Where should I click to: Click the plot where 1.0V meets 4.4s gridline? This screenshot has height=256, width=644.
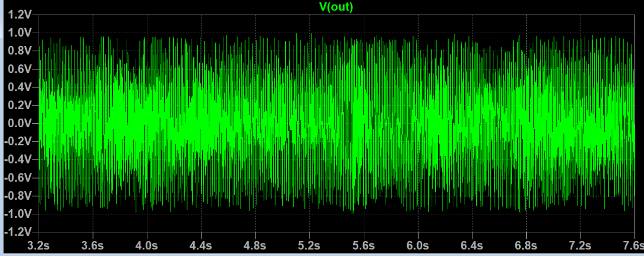click(201, 33)
